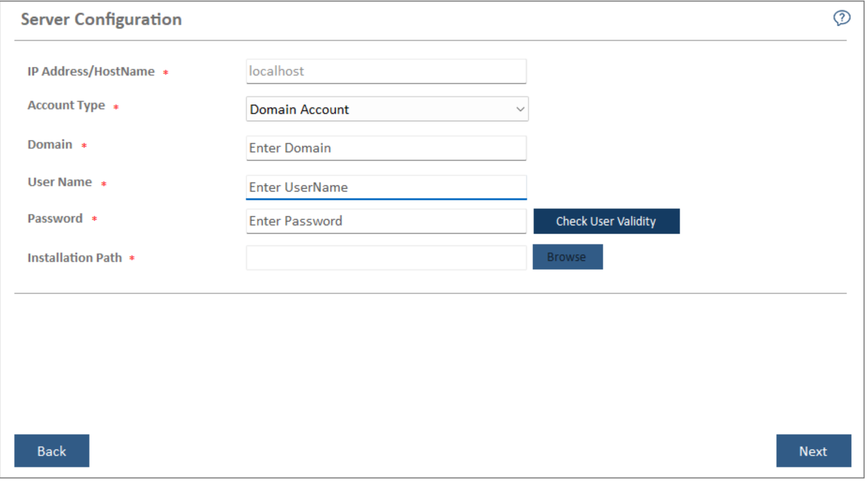Image resolution: width=868 pixels, height=484 pixels.
Task: Click the Password label text
Action: tap(55, 219)
